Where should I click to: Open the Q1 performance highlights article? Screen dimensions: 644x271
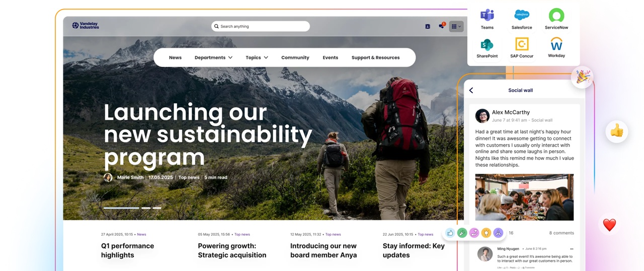128,250
